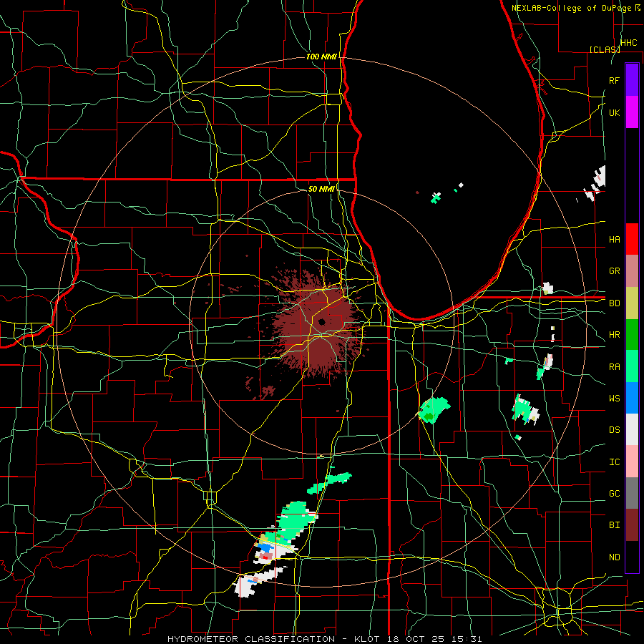Click the brown biological scatter blob around the radar
The image size is (644, 644).
pos(316,324)
